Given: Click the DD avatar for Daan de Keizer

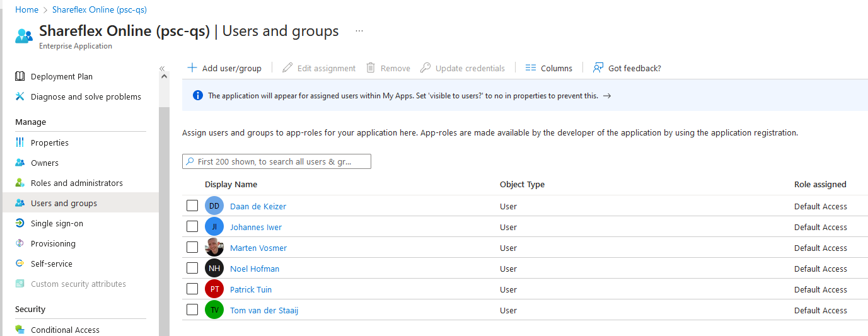Looking at the screenshot, I should [214, 206].
